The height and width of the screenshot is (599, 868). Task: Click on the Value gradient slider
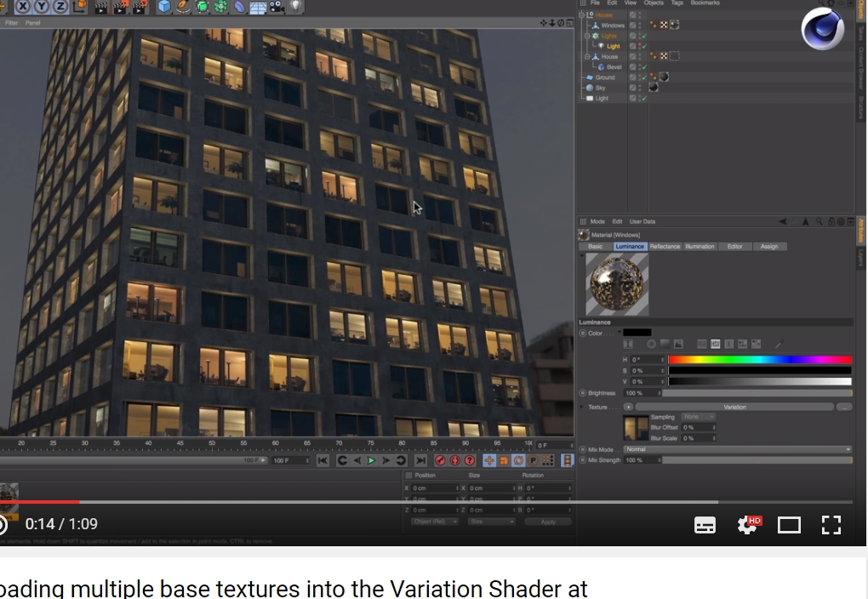tap(759, 381)
